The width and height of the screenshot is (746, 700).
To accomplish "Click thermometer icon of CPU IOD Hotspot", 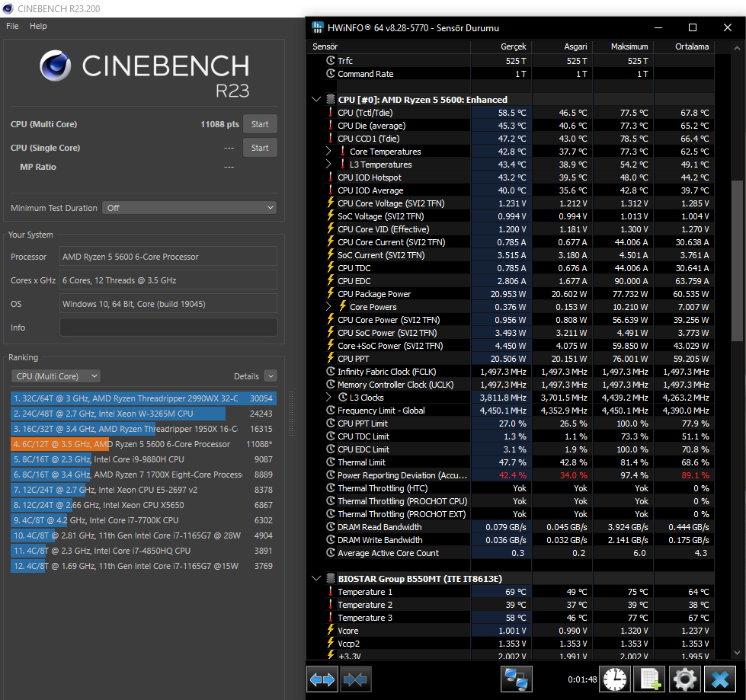I will click(331, 177).
